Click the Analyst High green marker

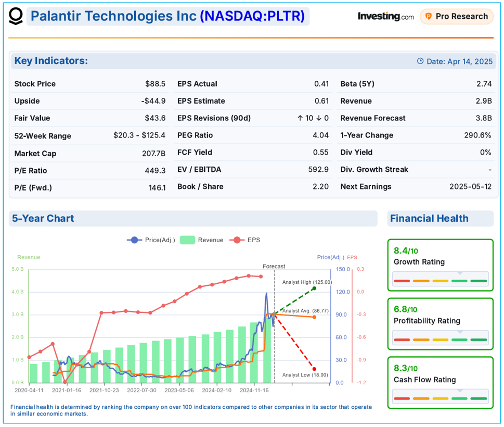point(314,288)
